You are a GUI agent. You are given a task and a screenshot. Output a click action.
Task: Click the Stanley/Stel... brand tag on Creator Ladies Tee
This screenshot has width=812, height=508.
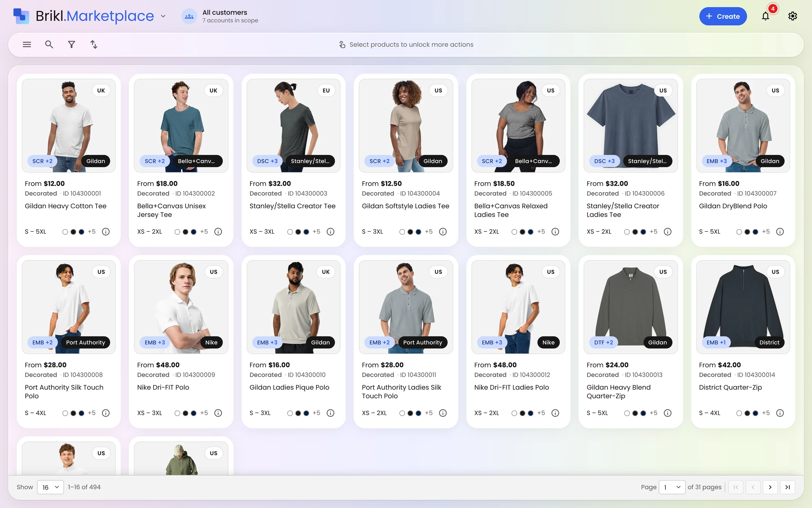[647, 161]
